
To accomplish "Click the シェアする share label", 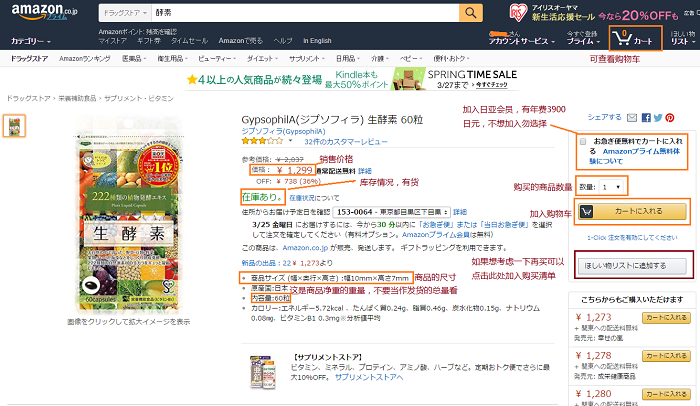I will [604, 117].
